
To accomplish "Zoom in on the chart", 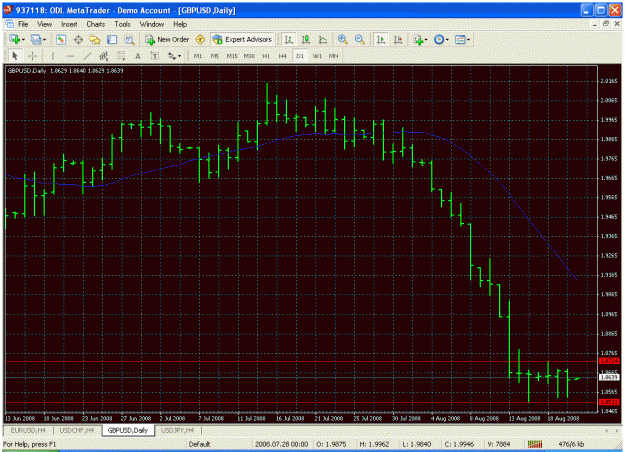I will click(342, 39).
